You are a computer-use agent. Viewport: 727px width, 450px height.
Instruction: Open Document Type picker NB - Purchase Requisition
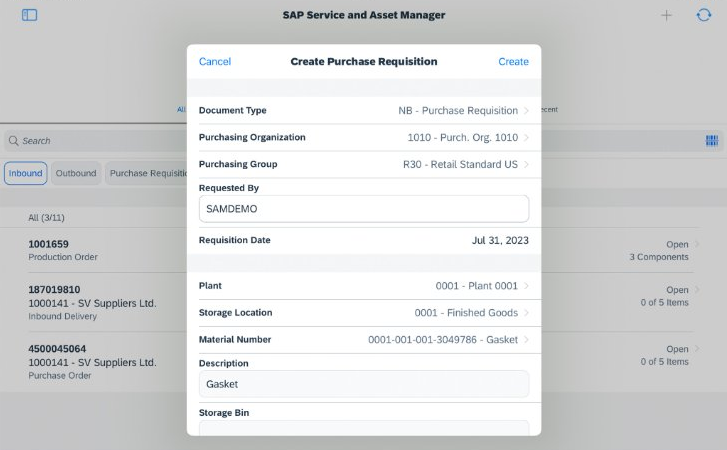click(364, 110)
